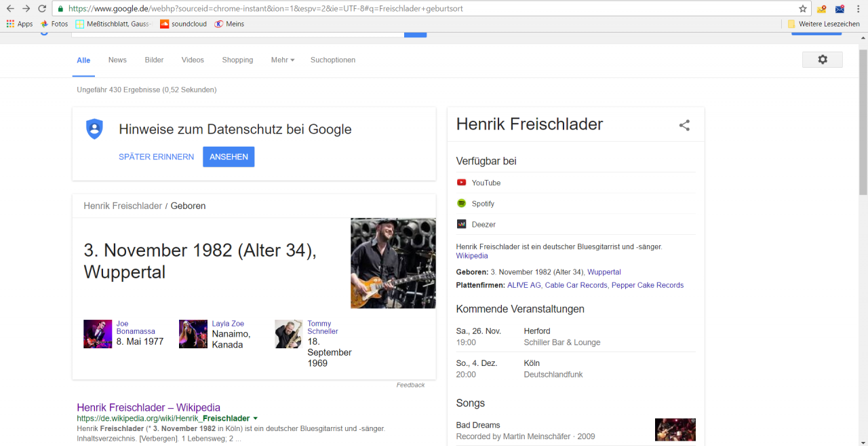Open the Tommy Schneller link
Viewport: 868px width, 446px height.
tap(323, 327)
